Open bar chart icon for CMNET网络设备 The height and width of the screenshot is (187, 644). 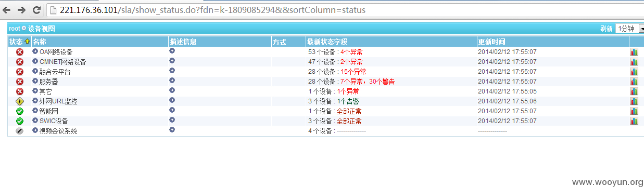coord(634,62)
